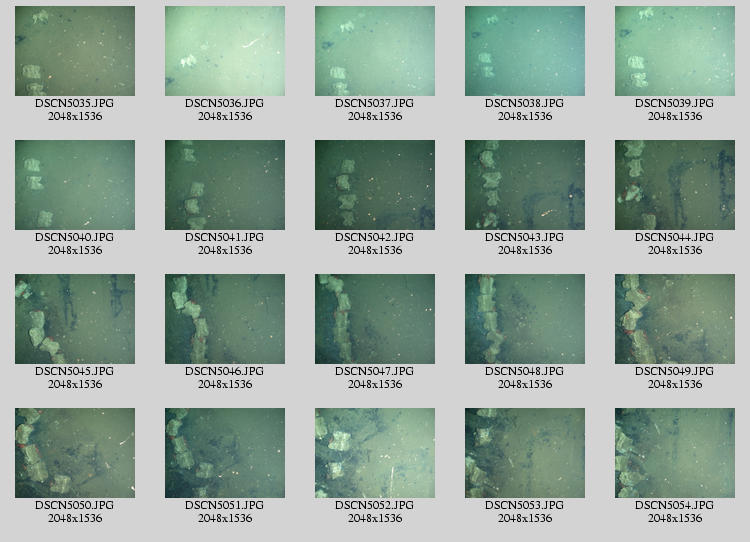750x542 pixels.
Task: View the DSCN5049.JPG image
Action: click(x=675, y=319)
